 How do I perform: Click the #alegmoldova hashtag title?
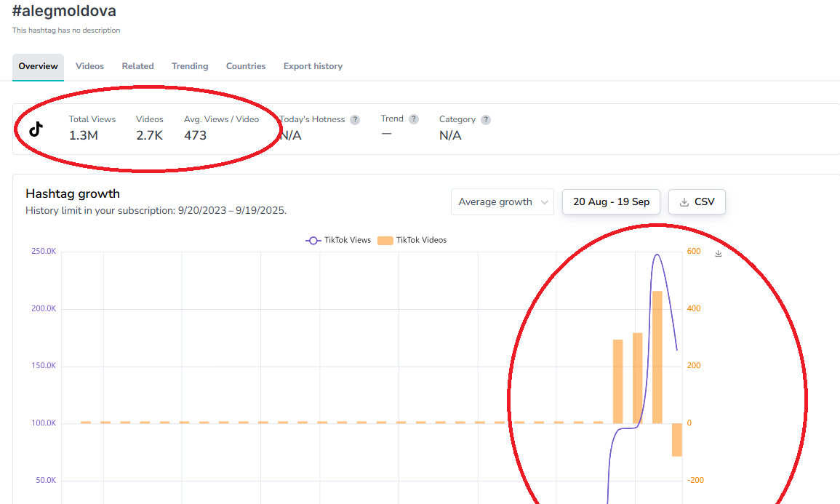coord(64,11)
